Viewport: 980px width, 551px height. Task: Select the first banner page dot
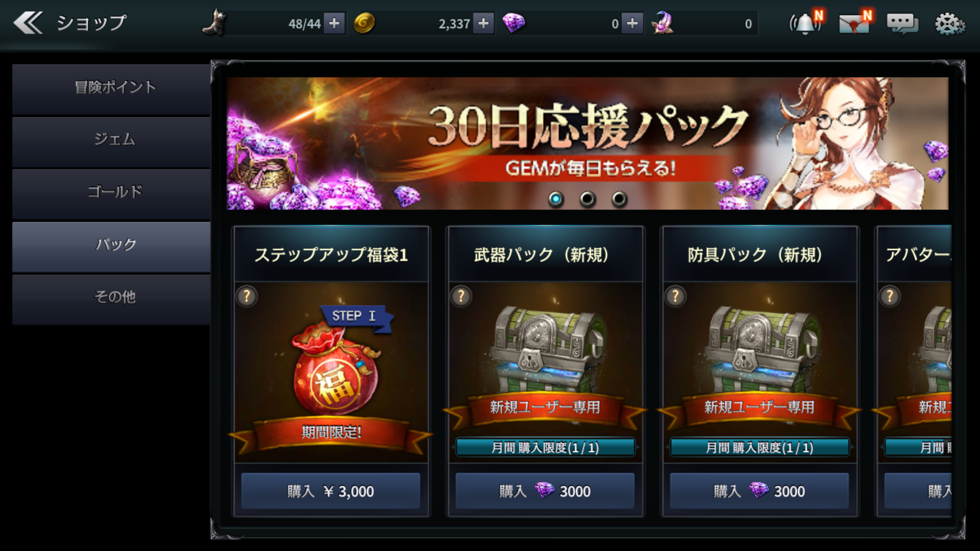click(x=556, y=198)
